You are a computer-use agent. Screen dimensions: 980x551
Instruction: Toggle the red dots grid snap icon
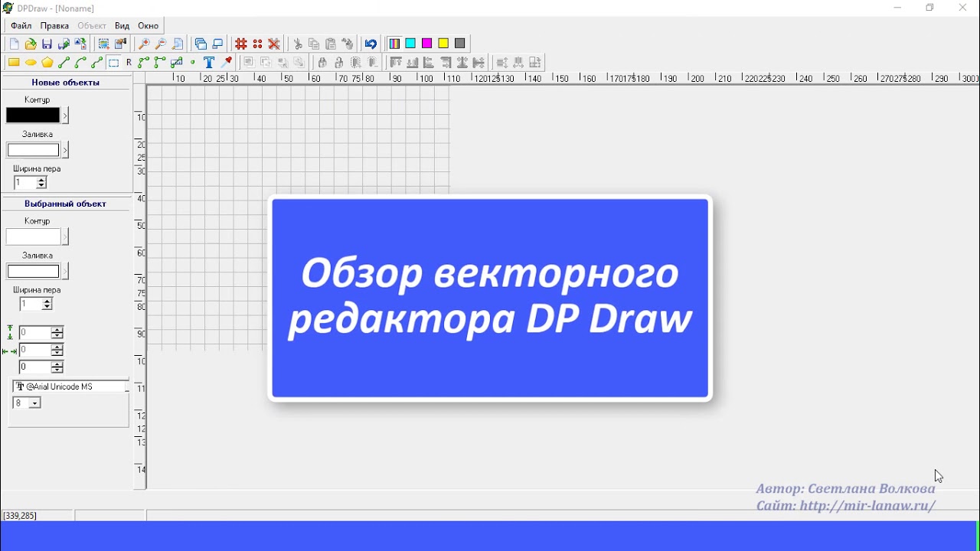pos(258,44)
